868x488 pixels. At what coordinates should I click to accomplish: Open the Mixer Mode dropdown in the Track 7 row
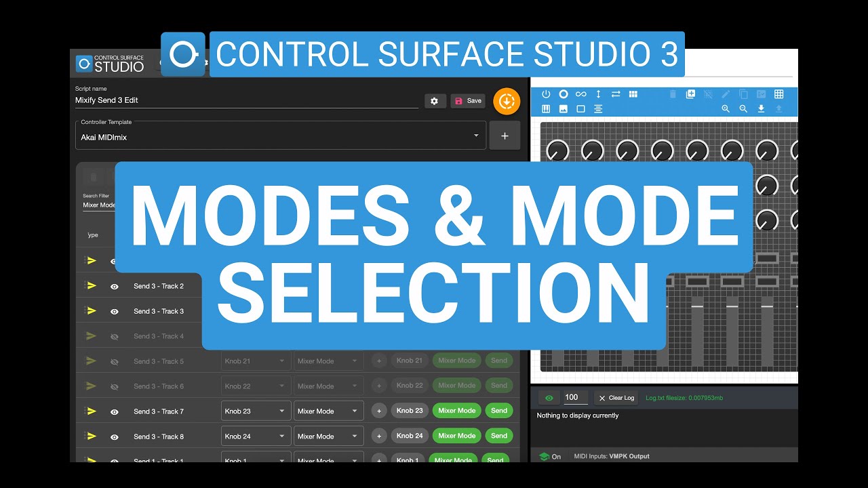click(x=329, y=411)
